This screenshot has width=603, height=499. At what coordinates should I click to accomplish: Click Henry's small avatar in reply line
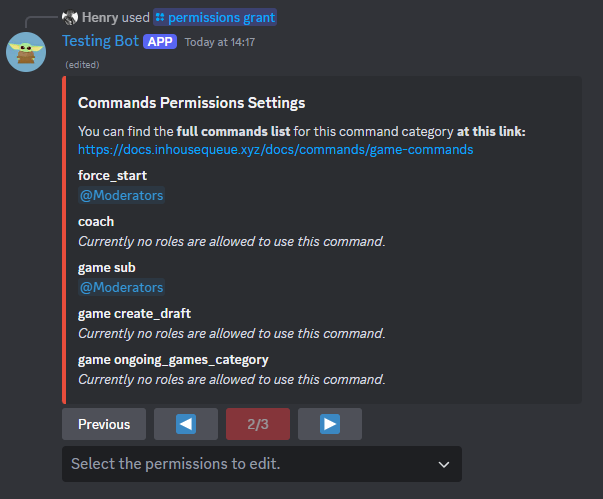click(70, 17)
